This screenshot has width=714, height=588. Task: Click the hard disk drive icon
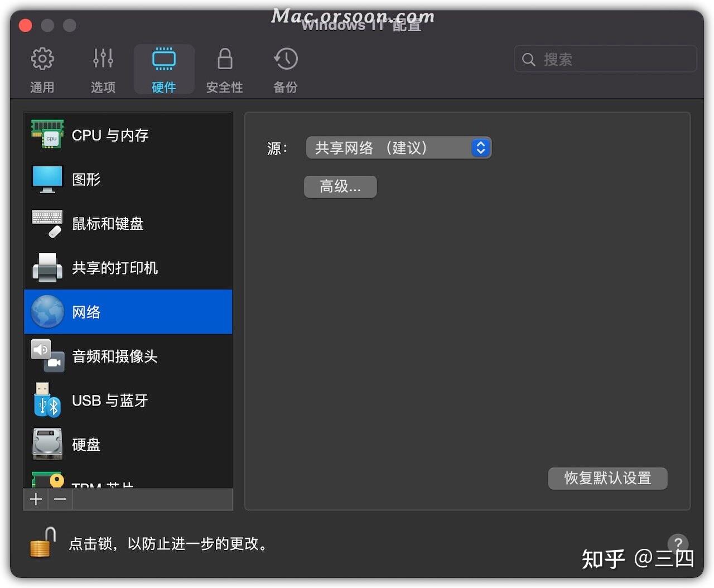coord(47,444)
